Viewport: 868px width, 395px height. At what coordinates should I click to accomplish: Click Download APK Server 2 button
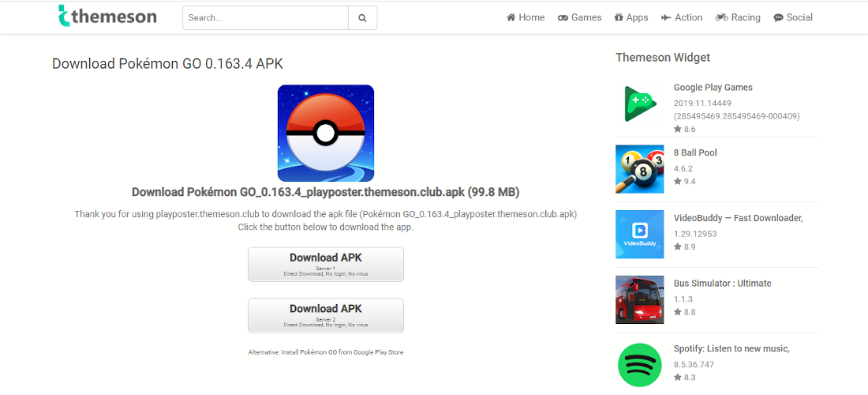tap(325, 315)
